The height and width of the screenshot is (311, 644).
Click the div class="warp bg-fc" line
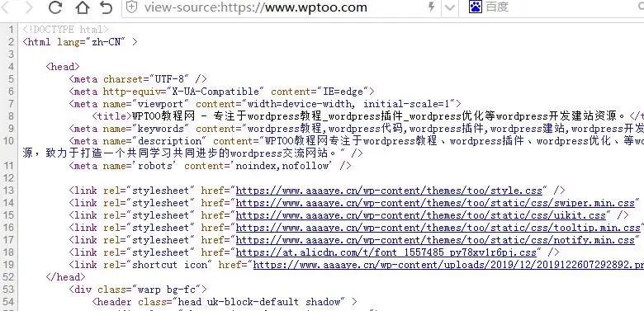[138, 290]
